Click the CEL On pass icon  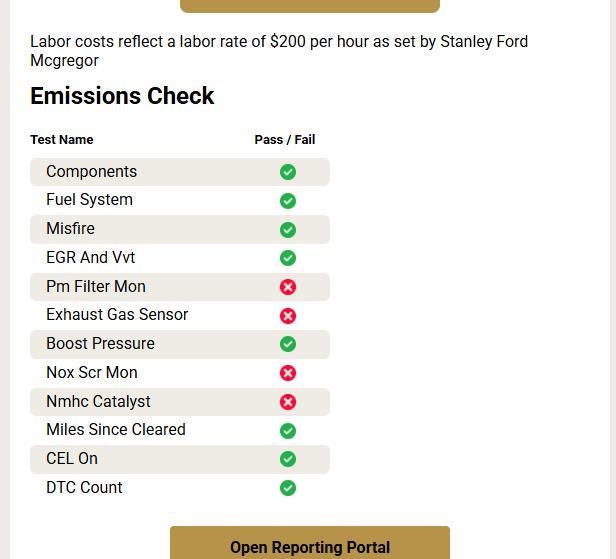[x=288, y=459]
